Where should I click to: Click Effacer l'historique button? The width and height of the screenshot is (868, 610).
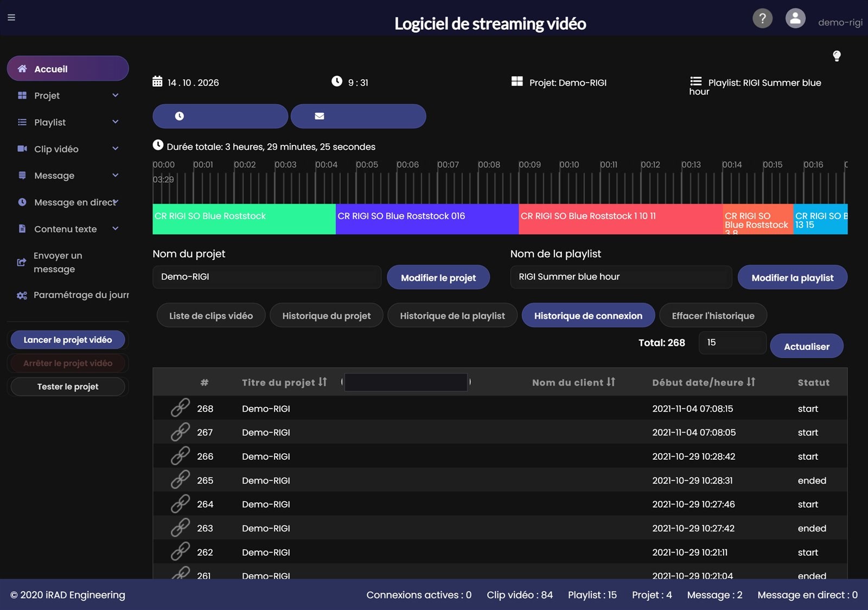coord(713,316)
